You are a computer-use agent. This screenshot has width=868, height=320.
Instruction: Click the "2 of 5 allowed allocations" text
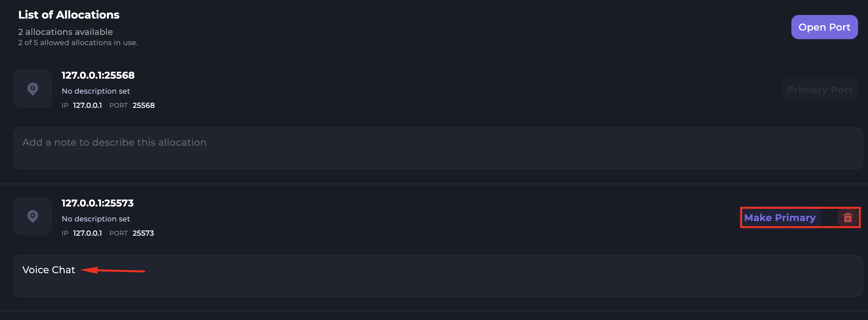(x=78, y=42)
